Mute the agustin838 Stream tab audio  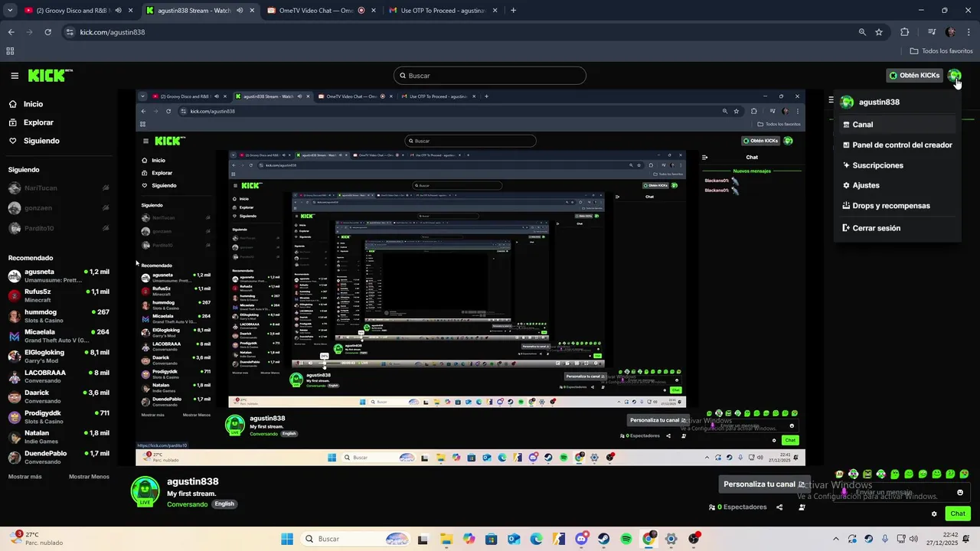240,11
